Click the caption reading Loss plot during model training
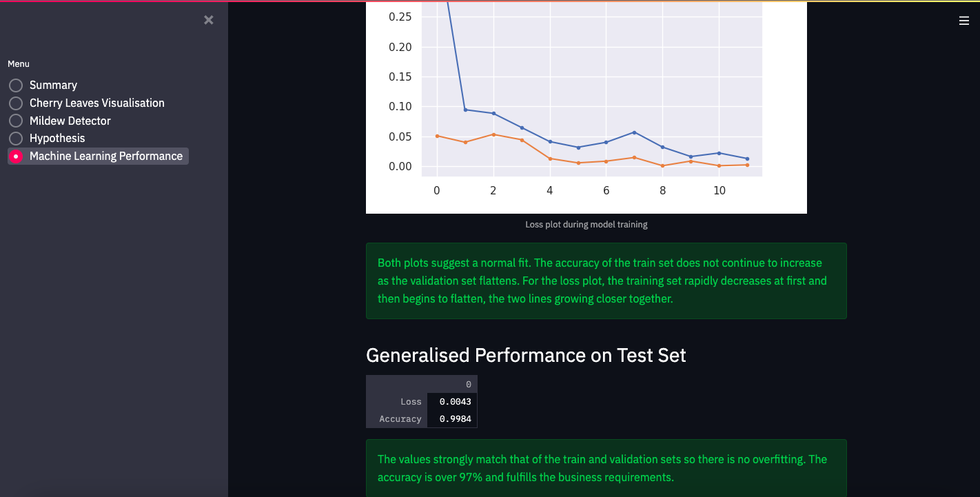 [x=586, y=224]
